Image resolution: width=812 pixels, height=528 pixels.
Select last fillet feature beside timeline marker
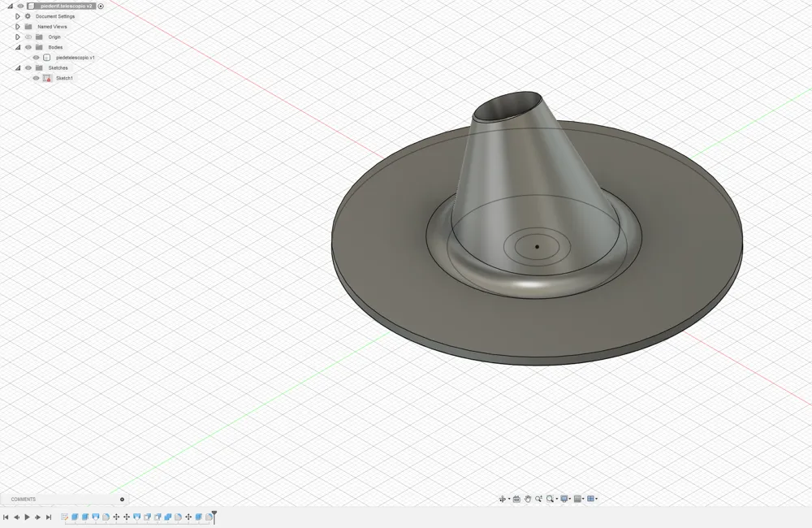[209, 517]
